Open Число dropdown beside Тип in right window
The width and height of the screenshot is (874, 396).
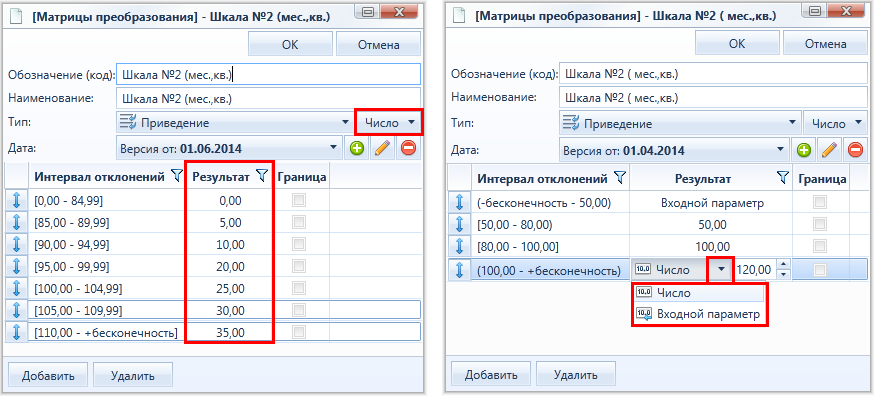pos(835,124)
